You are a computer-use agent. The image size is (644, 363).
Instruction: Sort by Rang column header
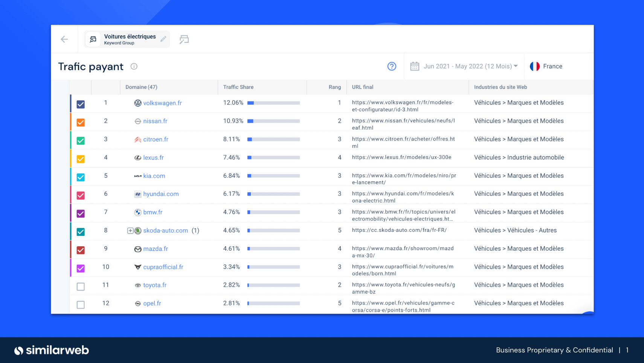pyautogui.click(x=334, y=87)
